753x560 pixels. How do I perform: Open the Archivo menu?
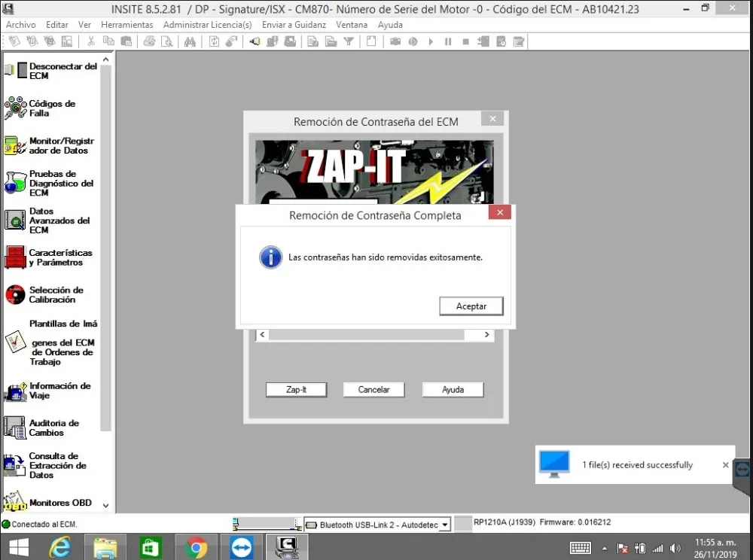20,25
